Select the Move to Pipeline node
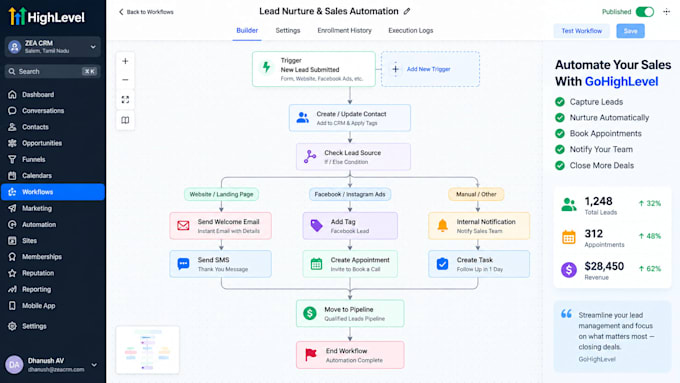 [x=350, y=313]
